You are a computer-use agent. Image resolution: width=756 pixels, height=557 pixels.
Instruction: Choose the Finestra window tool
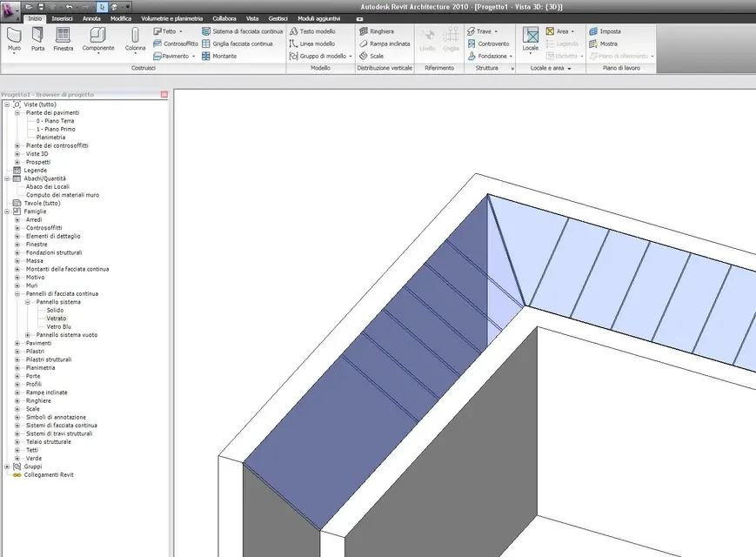[64, 35]
